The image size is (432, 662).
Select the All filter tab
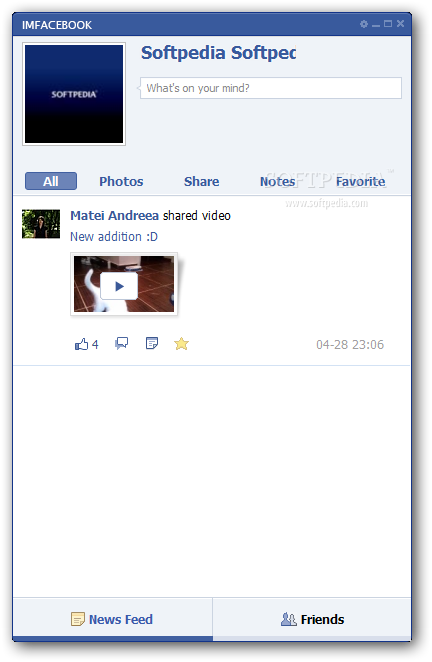pos(51,181)
